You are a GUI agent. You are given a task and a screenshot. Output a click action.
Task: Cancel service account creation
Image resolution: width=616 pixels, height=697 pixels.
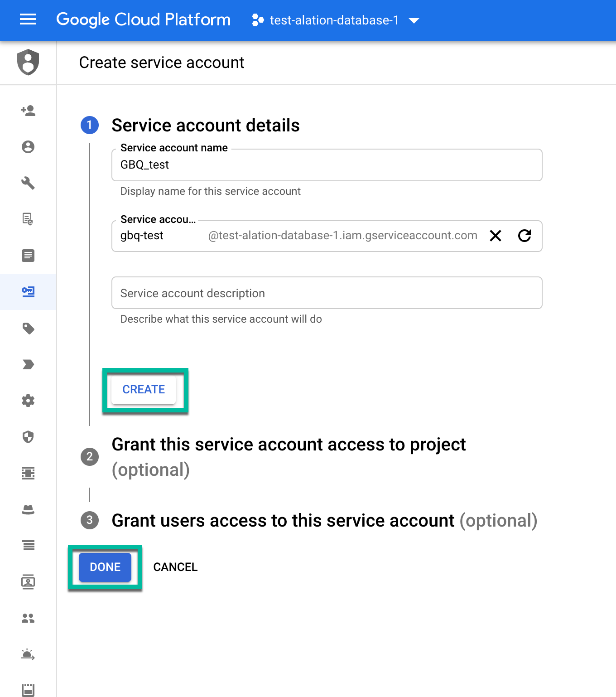pyautogui.click(x=175, y=567)
